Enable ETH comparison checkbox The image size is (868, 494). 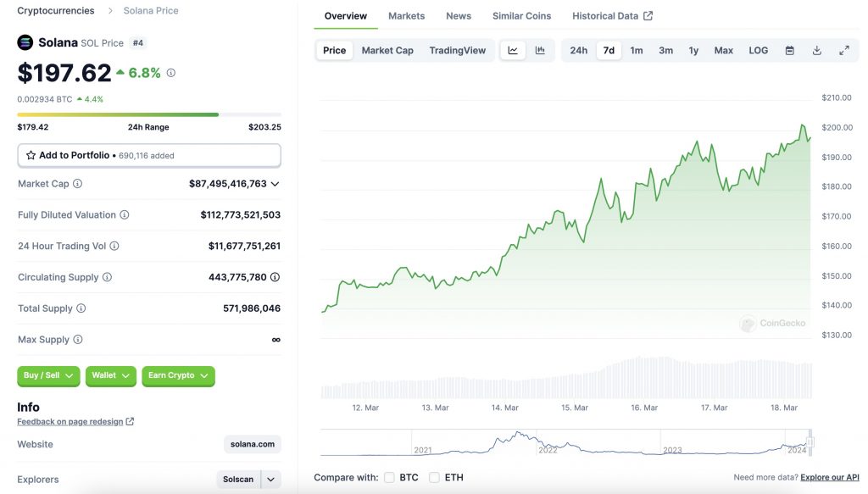coord(434,478)
